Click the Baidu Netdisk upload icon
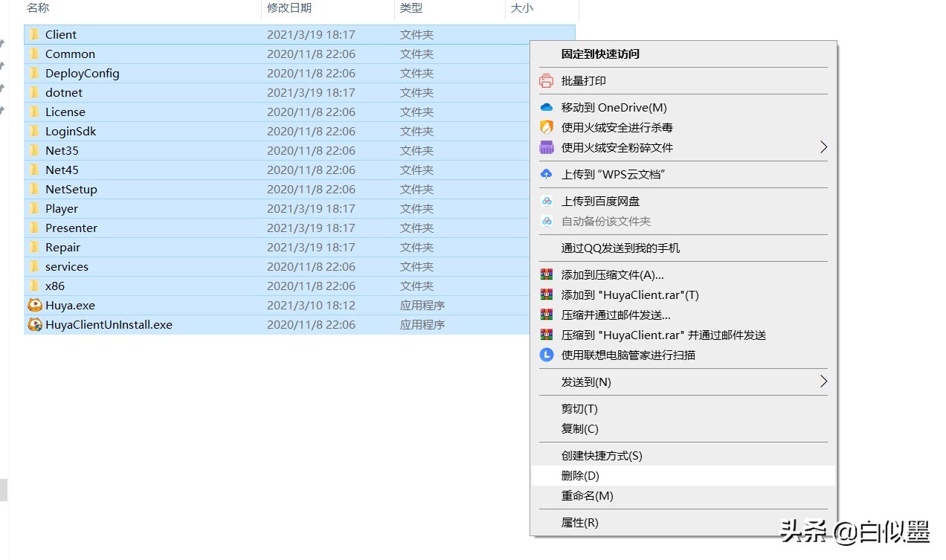The width and height of the screenshot is (946, 560). pos(545,201)
